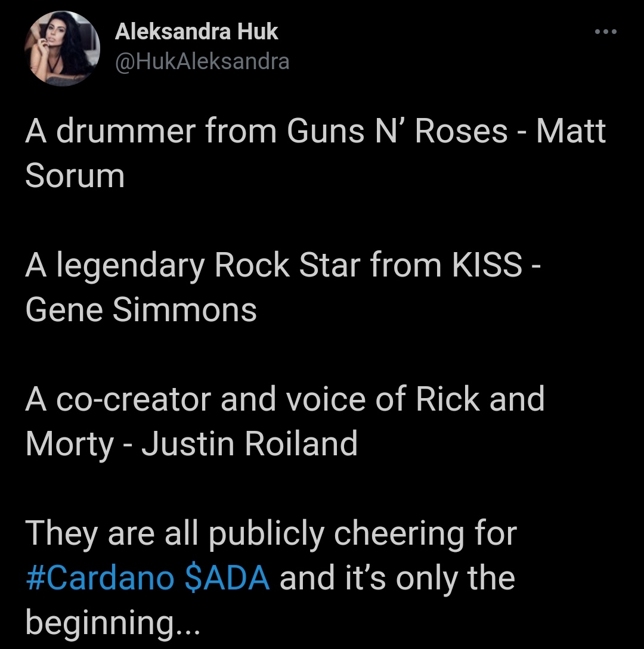
Task: Open the @HukAleksandra handle link
Action: pos(202,62)
